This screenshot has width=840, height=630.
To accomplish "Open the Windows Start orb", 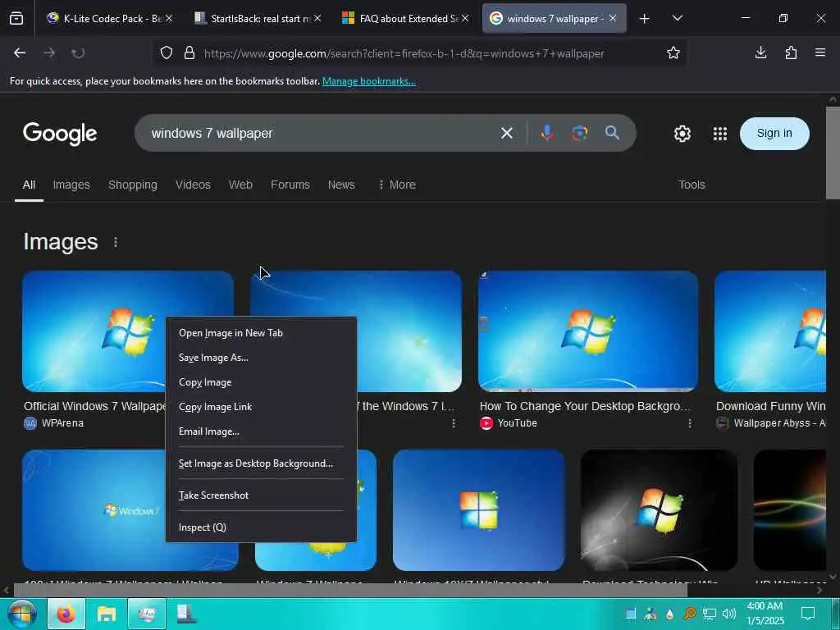I will coord(22,614).
